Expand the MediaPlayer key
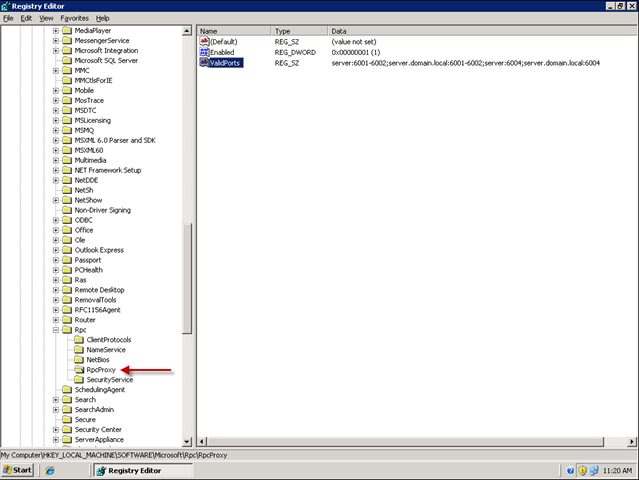 56,31
